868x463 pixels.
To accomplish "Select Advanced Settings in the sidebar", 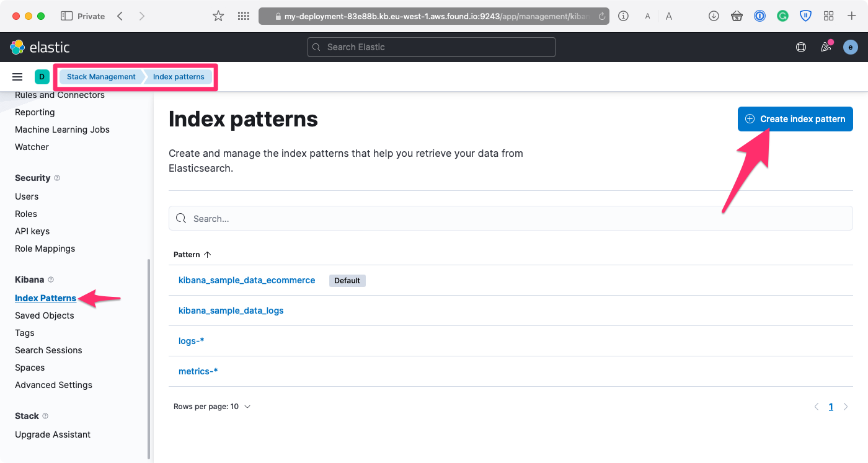I will [53, 385].
